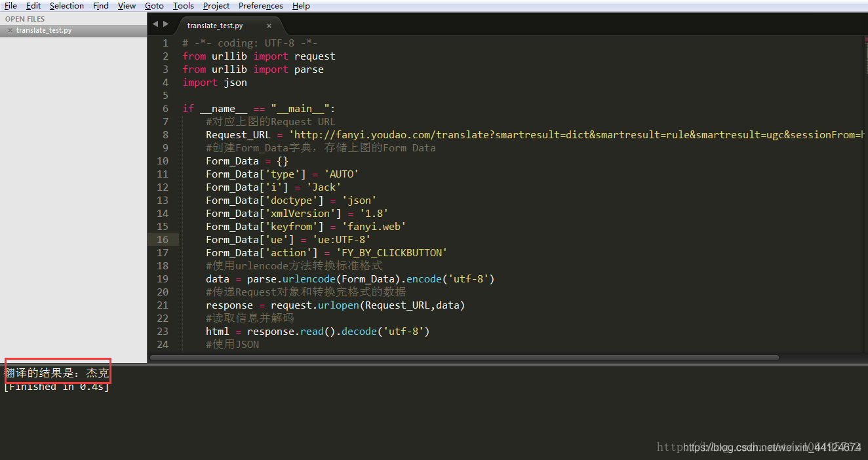Image resolution: width=868 pixels, height=460 pixels.
Task: Click the request.urlopen(Request_URL,data) line
Action: click(x=336, y=305)
